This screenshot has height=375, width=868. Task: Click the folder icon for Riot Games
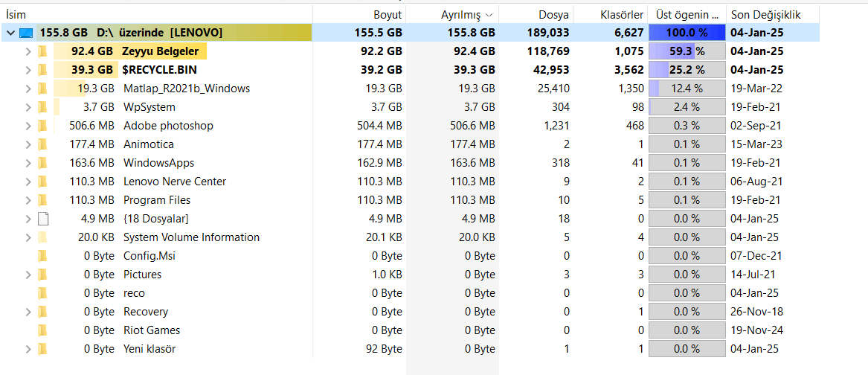pos(43,330)
